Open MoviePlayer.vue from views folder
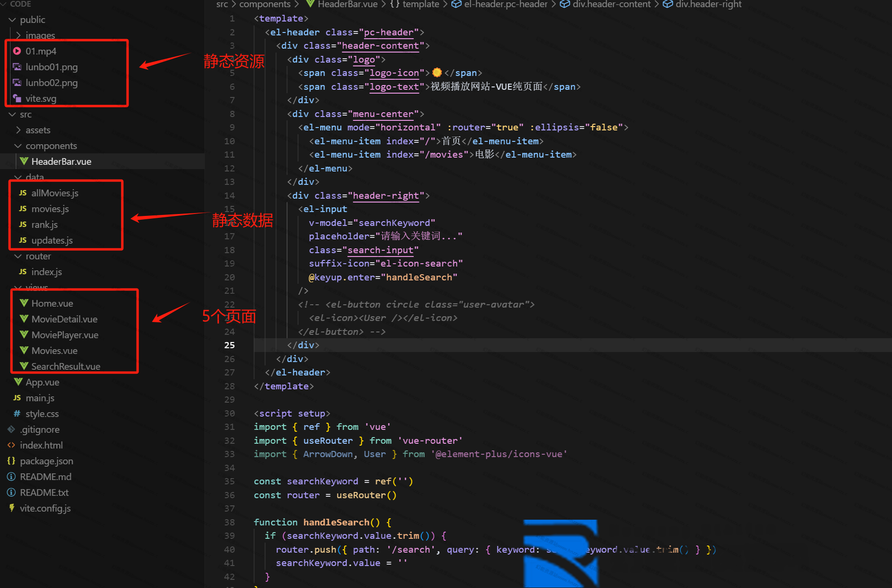Image resolution: width=892 pixels, height=588 pixels. [64, 335]
